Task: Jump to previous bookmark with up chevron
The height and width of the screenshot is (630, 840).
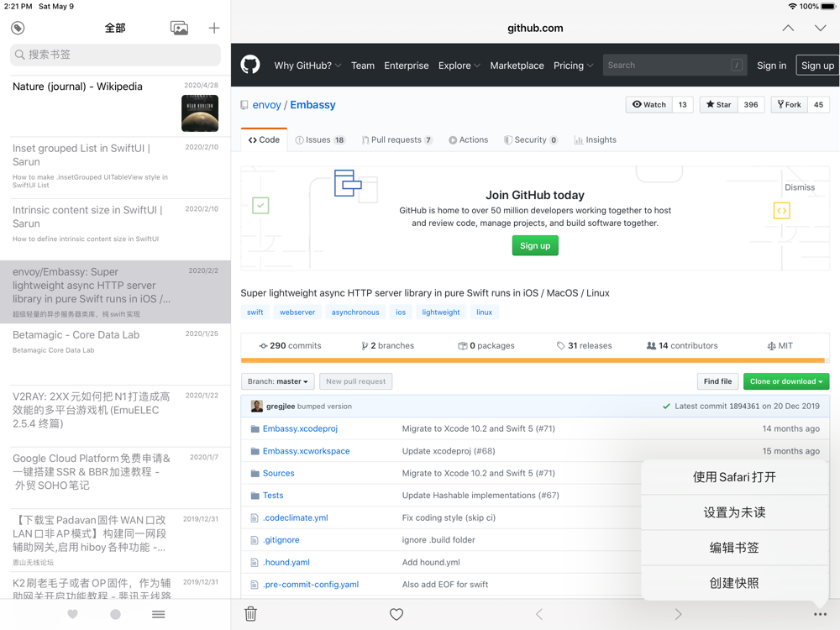Action: [788, 28]
